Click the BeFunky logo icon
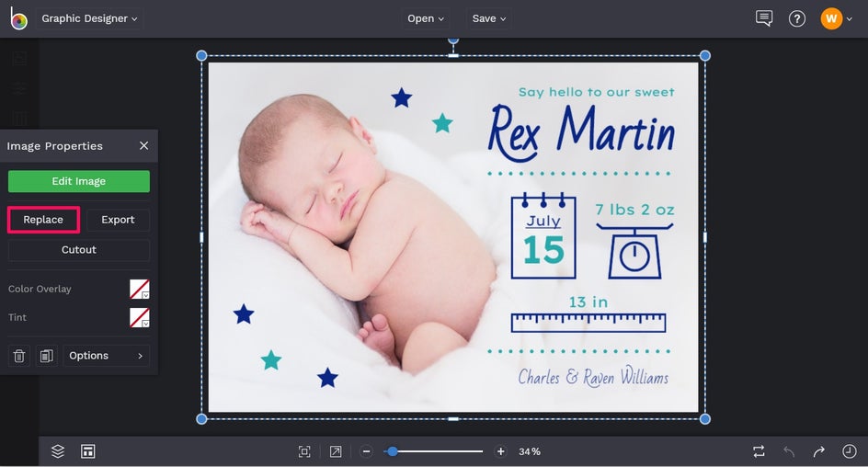 tap(18, 18)
